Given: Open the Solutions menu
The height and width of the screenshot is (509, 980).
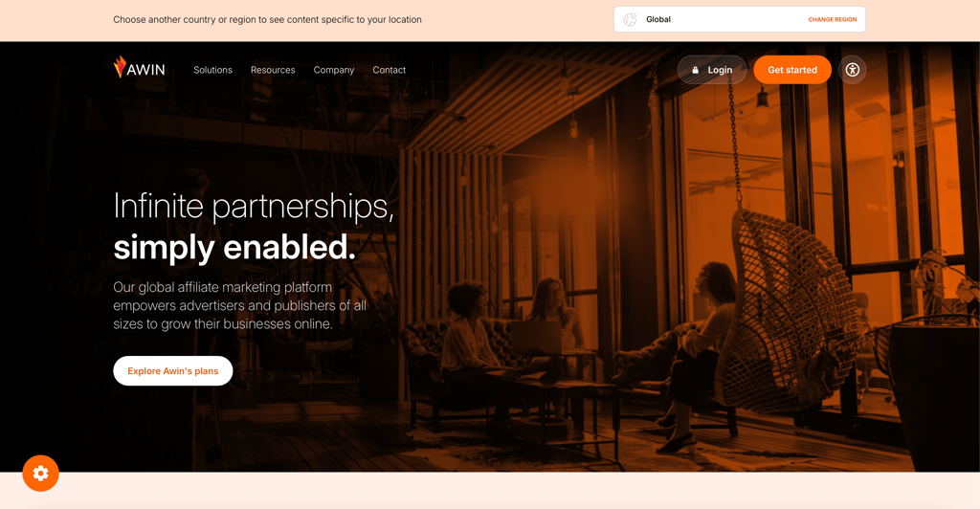Looking at the screenshot, I should coord(212,70).
